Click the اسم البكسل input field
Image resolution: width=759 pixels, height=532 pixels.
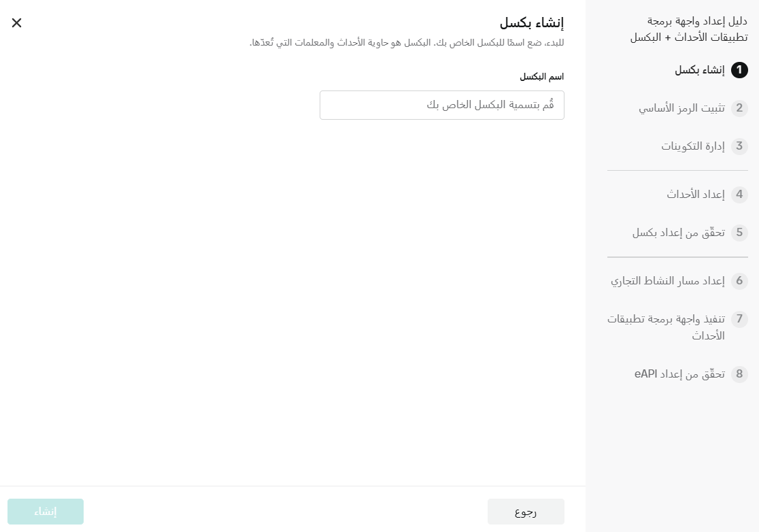pos(442,105)
